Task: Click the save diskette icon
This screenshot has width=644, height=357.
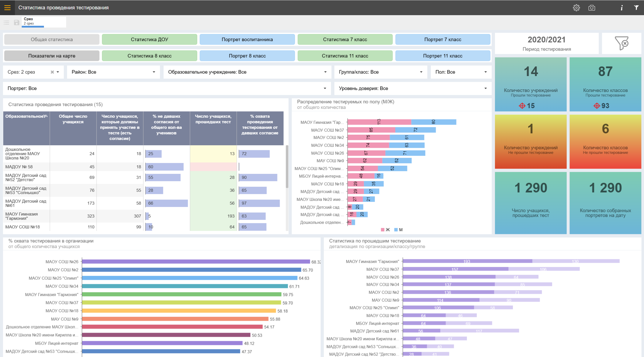Action: click(x=16, y=23)
